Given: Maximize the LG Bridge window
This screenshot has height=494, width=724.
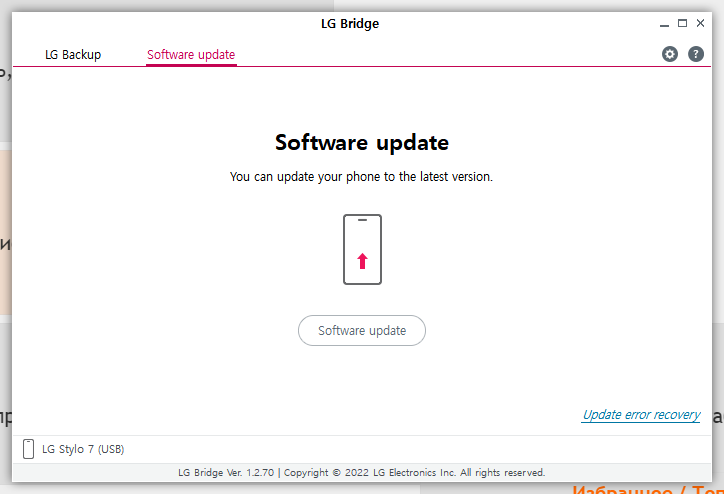Looking at the screenshot, I should (682, 23).
